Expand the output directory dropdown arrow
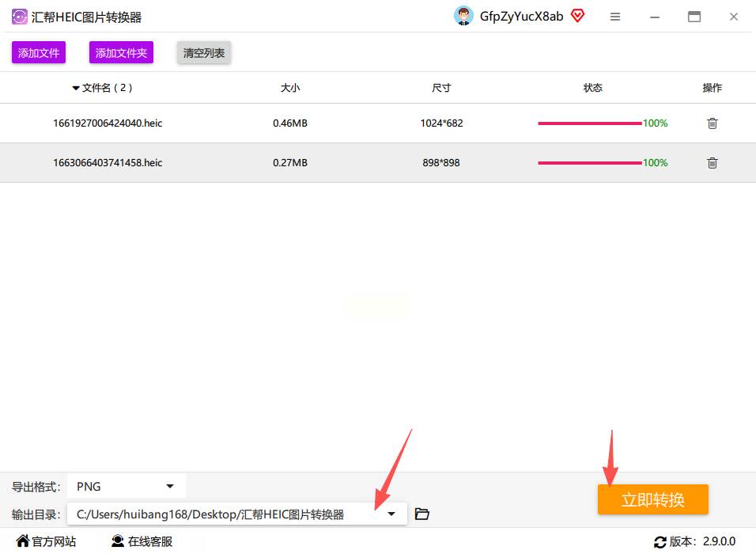The width and height of the screenshot is (756, 554). click(391, 514)
